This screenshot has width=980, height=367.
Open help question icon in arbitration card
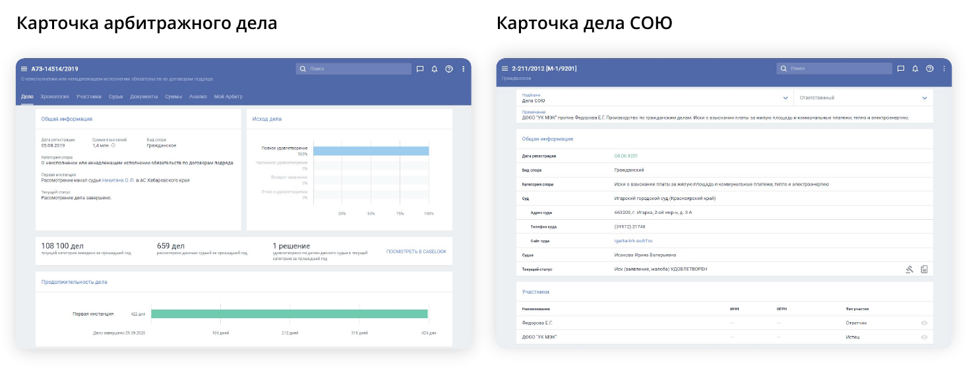(449, 69)
